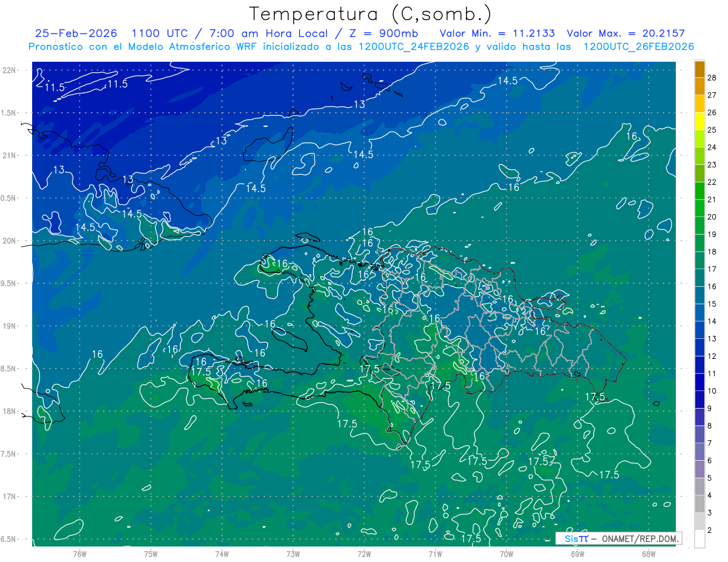The height and width of the screenshot is (562, 728).
Task: Click the light gray swatch between 2 and 3
Action: [699, 522]
